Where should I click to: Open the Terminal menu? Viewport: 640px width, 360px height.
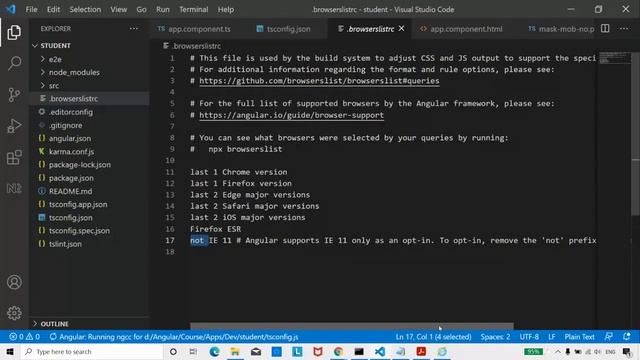pos(193,9)
